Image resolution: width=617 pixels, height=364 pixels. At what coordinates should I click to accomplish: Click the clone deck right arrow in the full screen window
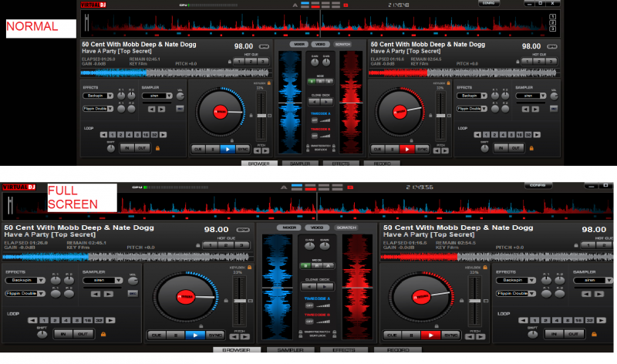pyautogui.click(x=325, y=286)
